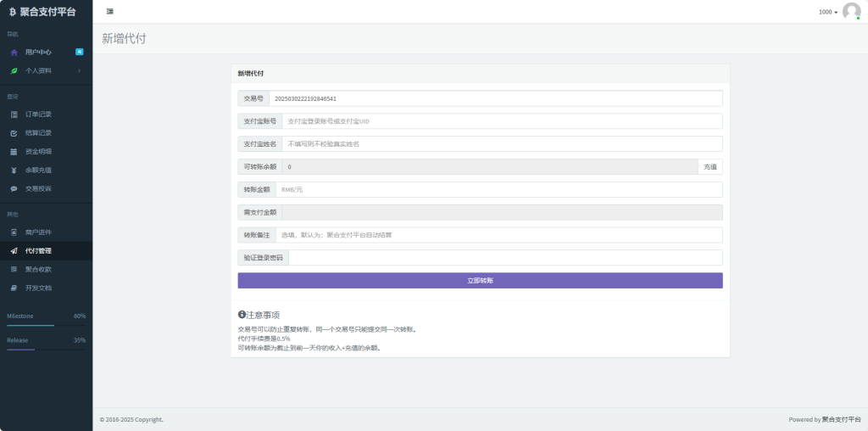Focus the 支付宝姓名 input field
868x431 pixels.
pos(503,144)
